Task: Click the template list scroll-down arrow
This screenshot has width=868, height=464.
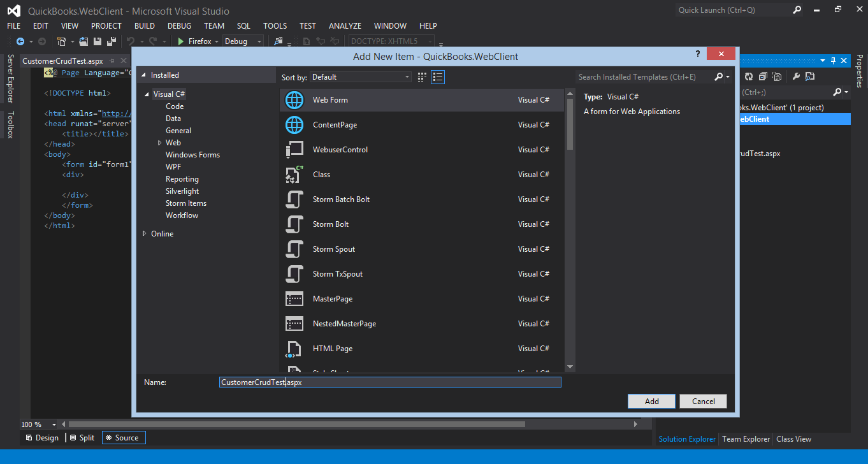Action: (570, 367)
